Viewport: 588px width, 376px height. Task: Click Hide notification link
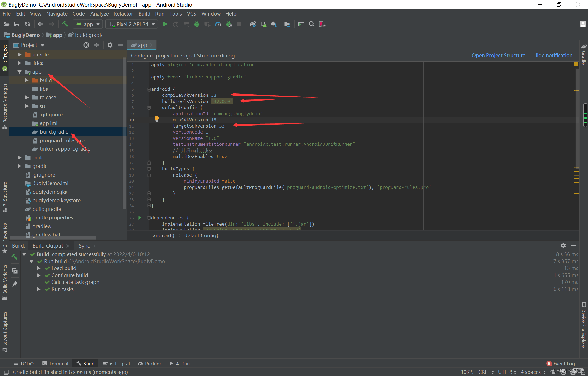tap(553, 55)
